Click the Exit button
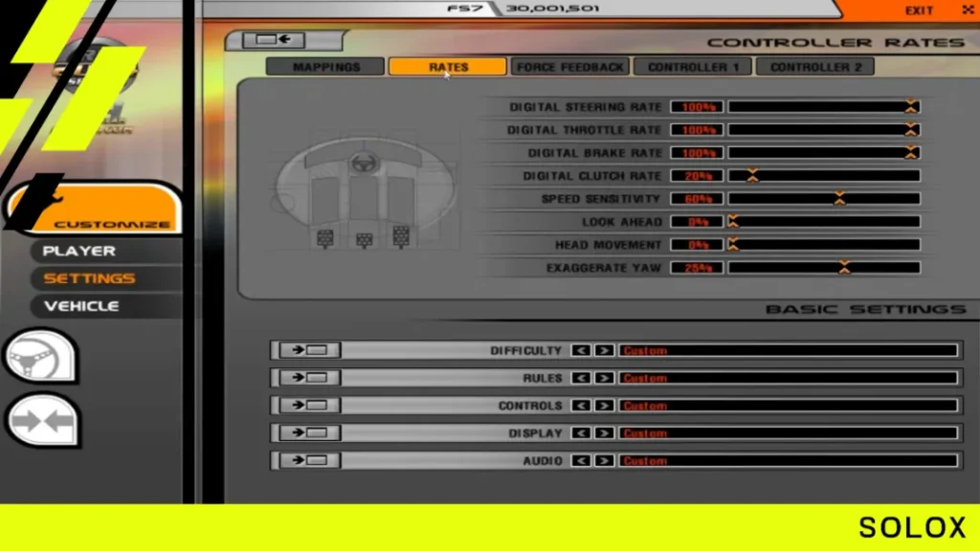980x551 pixels. 920,11
